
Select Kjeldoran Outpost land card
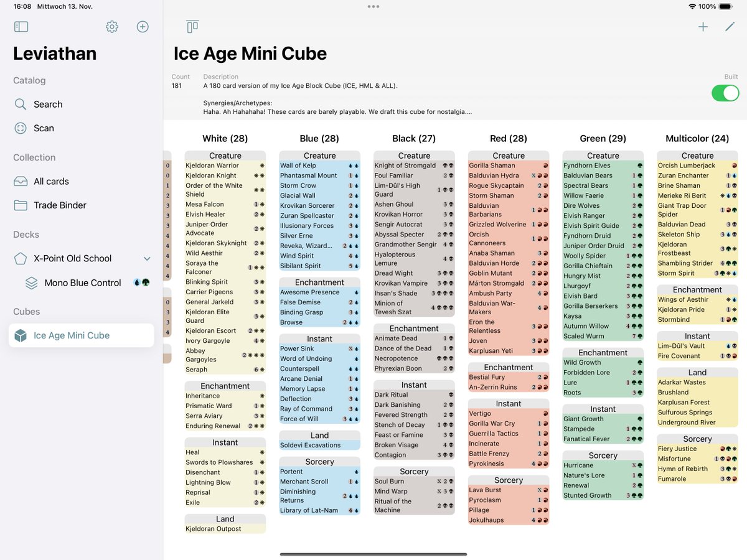[x=225, y=529]
